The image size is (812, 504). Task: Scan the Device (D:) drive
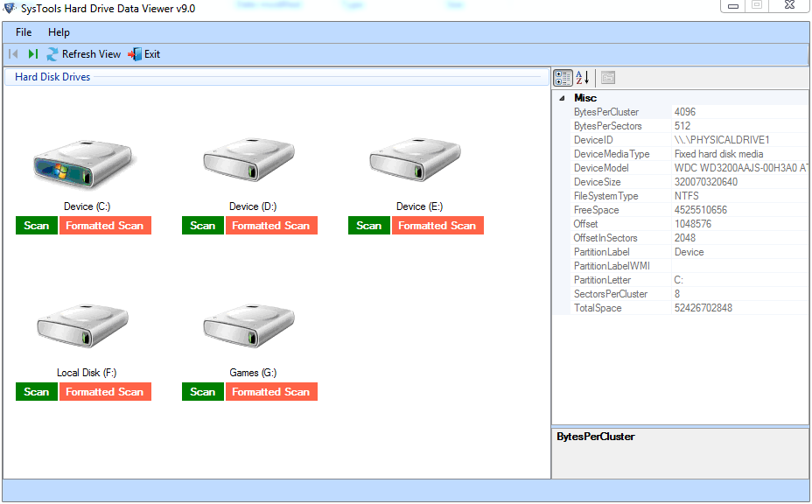[x=202, y=226]
